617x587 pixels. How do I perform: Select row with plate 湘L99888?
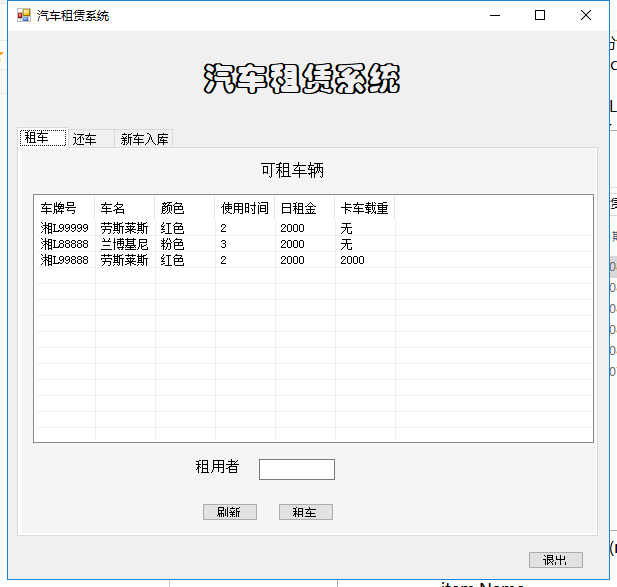(313, 260)
